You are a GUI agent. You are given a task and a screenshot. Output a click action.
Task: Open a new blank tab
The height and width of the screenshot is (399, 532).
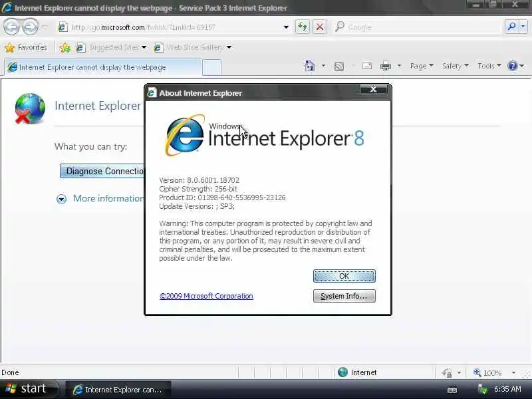(212, 67)
